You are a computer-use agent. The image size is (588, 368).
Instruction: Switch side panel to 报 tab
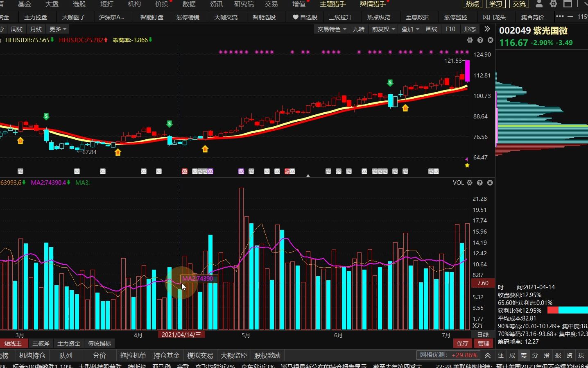558,355
